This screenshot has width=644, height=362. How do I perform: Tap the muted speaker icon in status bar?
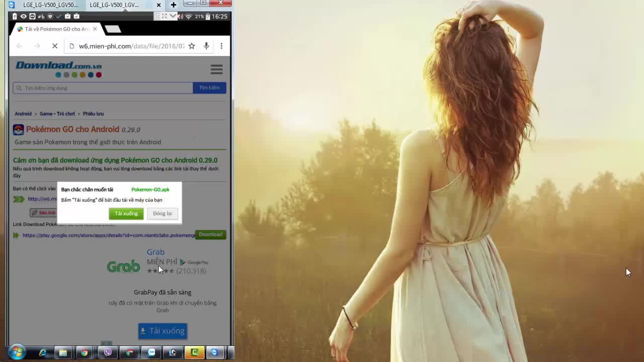[x=181, y=17]
